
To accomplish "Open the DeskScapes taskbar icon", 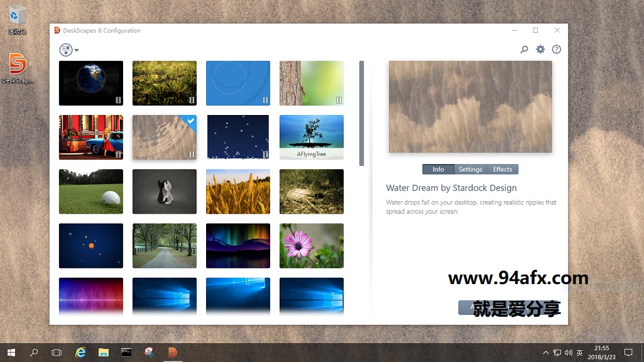I will [173, 353].
